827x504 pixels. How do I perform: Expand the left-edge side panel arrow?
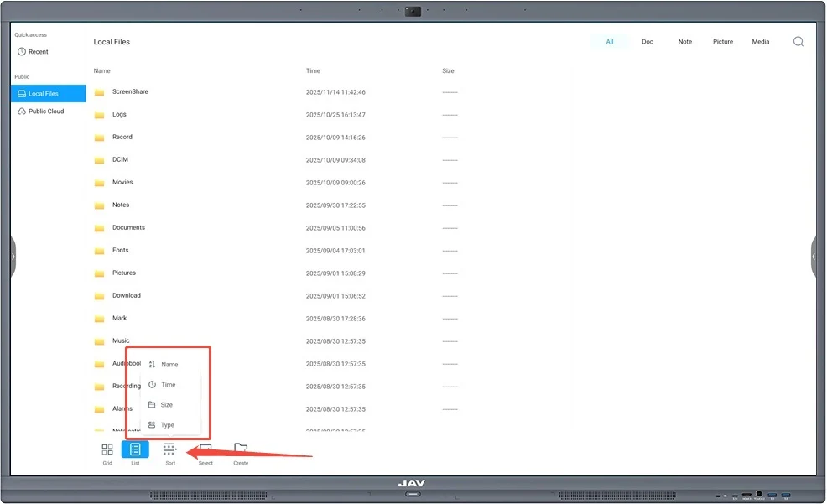point(13,257)
